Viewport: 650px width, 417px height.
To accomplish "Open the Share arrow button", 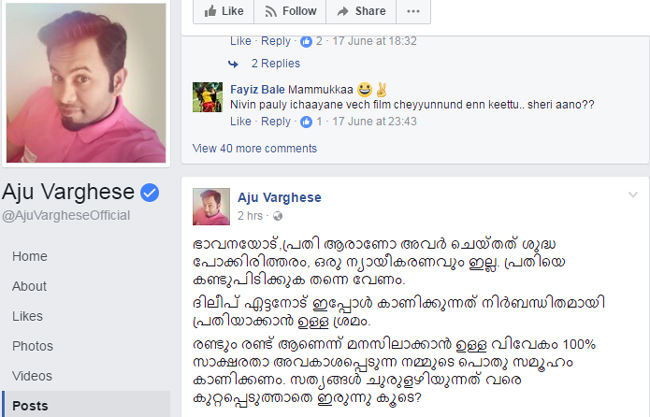I will pos(361,11).
